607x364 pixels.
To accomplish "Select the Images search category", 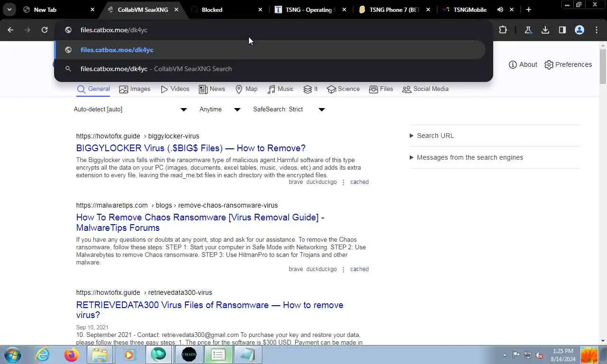I will 135,89.
